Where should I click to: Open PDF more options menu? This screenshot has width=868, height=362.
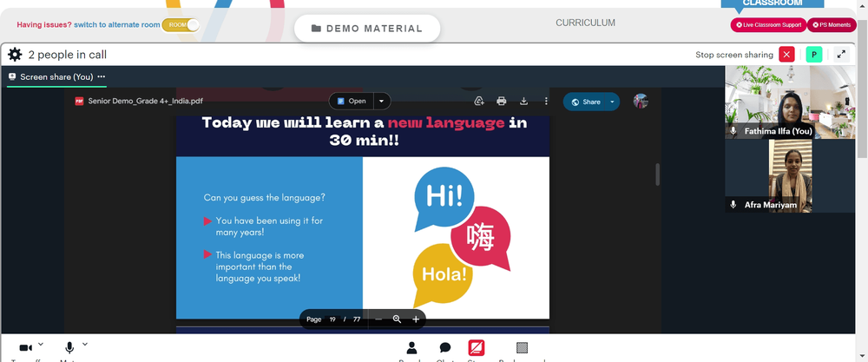pyautogui.click(x=546, y=101)
